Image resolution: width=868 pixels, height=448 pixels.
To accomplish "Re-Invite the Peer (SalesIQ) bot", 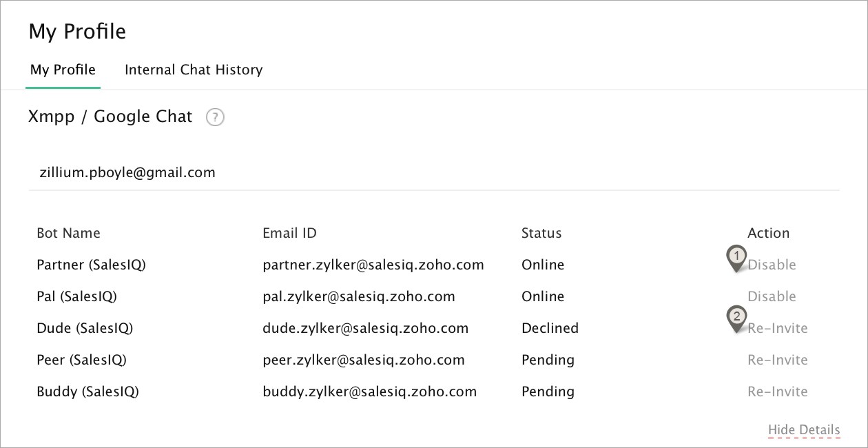I will [x=778, y=360].
